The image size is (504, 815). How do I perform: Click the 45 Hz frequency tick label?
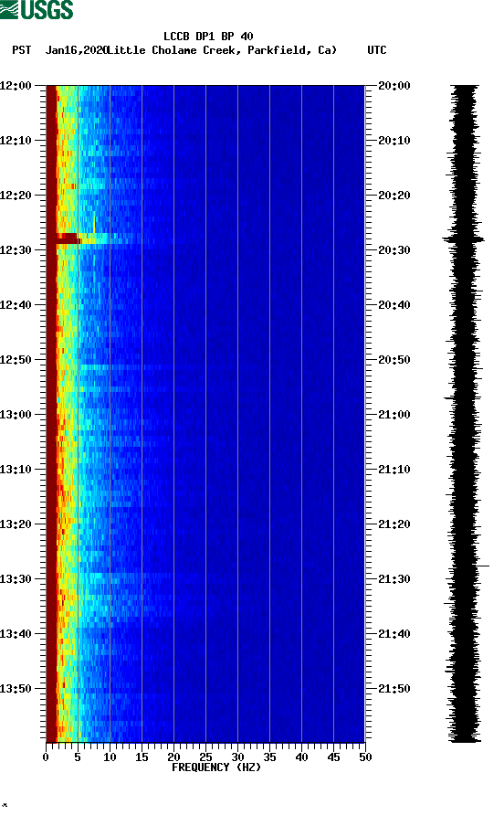[333, 757]
